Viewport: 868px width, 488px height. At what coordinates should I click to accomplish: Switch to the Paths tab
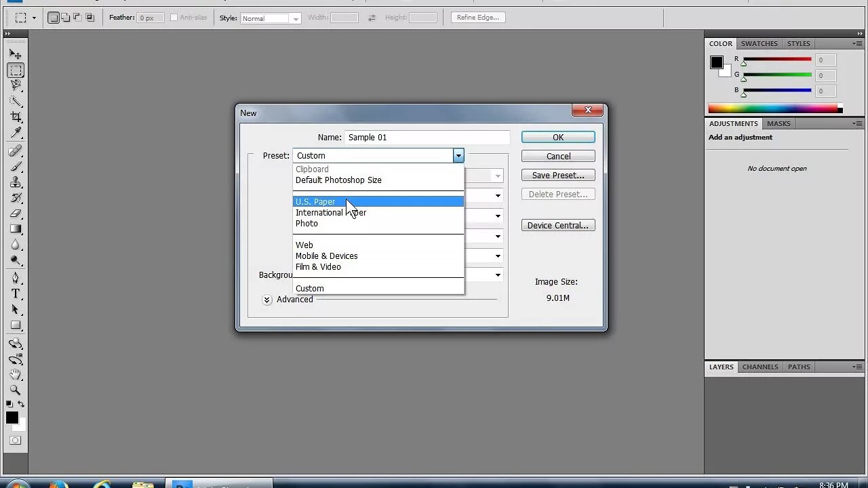click(799, 367)
